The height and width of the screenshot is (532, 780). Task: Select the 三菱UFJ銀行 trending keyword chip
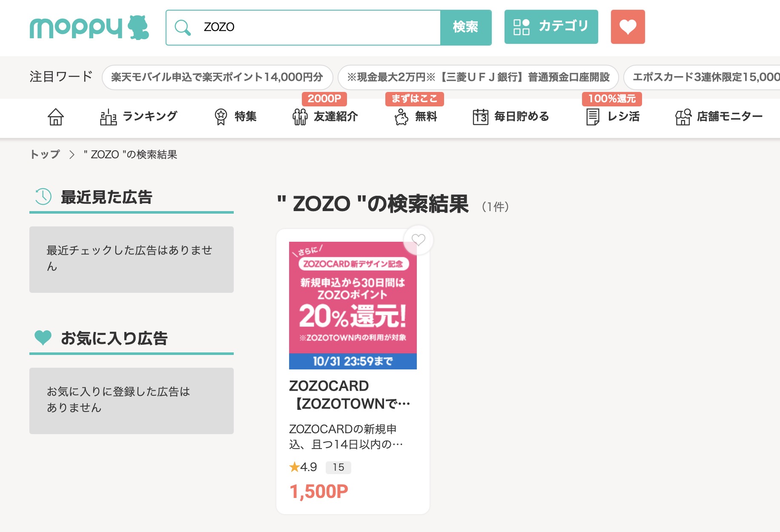pyautogui.click(x=478, y=77)
